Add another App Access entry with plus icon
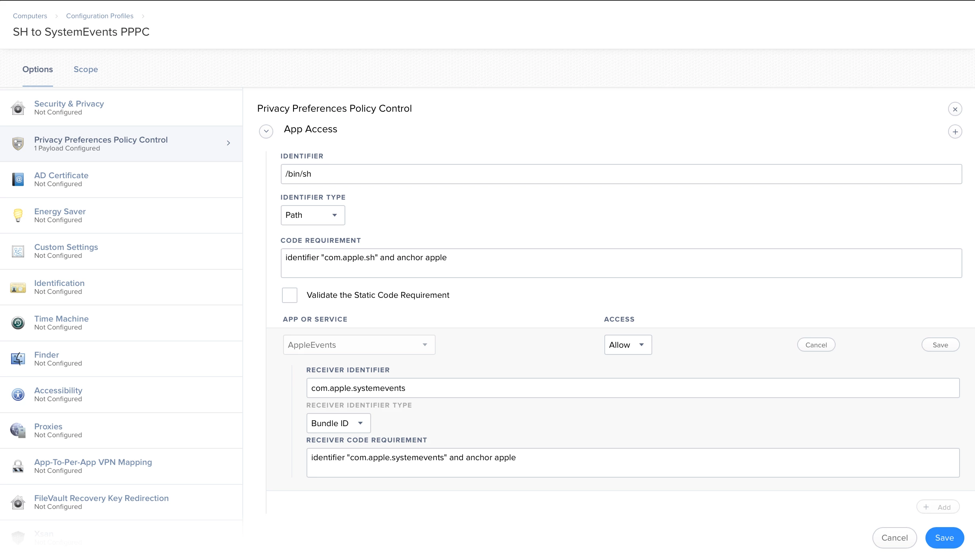 (955, 131)
